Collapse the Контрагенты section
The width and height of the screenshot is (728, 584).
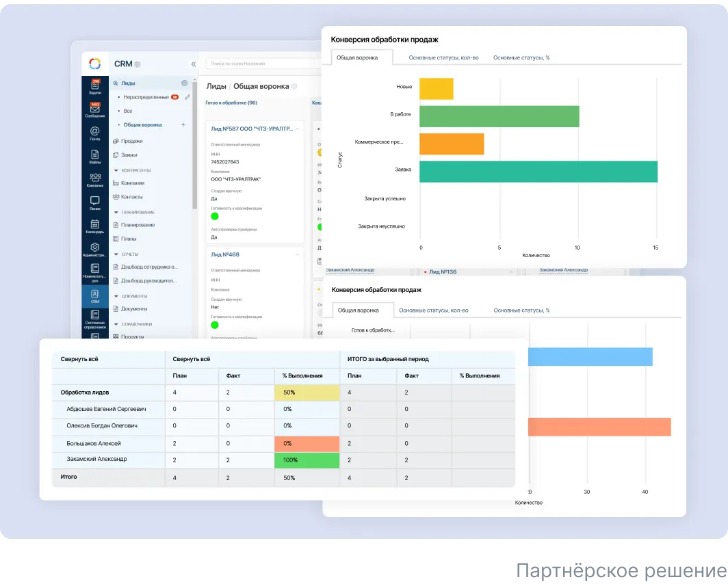[x=116, y=170]
